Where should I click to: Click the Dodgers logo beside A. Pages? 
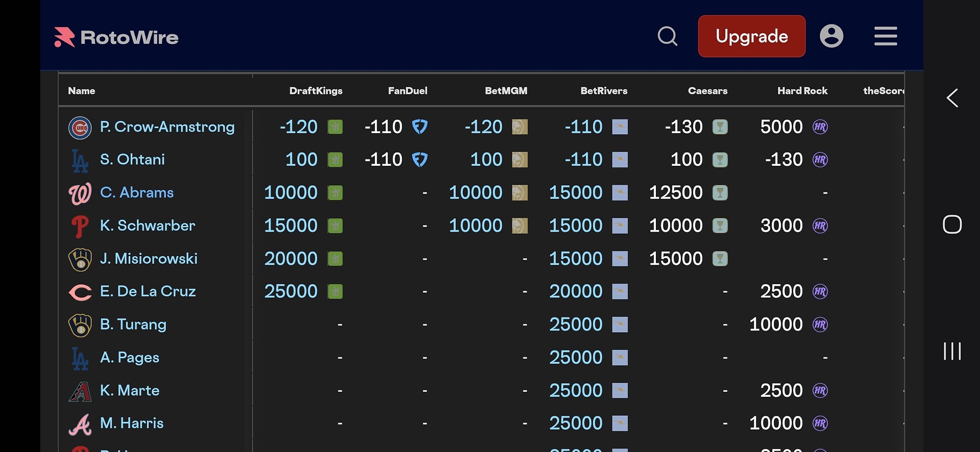80,358
